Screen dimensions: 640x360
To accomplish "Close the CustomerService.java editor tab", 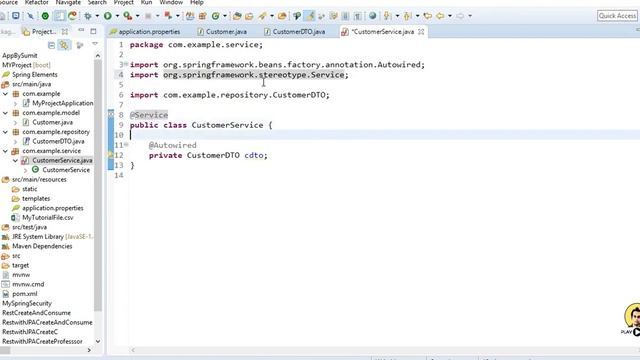I will coord(421,31).
